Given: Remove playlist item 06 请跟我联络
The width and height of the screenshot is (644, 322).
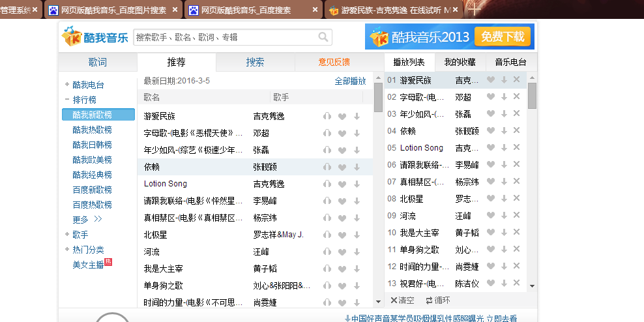Looking at the screenshot, I should 517,164.
